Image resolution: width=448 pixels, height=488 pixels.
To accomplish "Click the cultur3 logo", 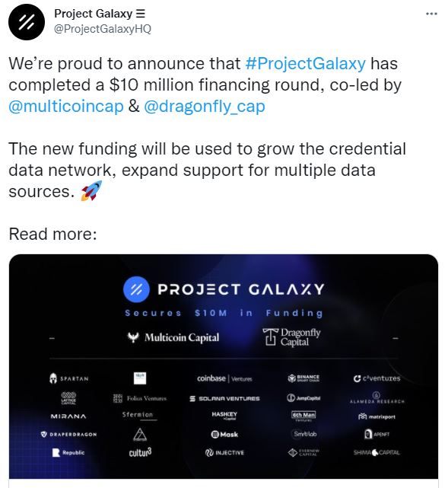I will click(140, 452).
